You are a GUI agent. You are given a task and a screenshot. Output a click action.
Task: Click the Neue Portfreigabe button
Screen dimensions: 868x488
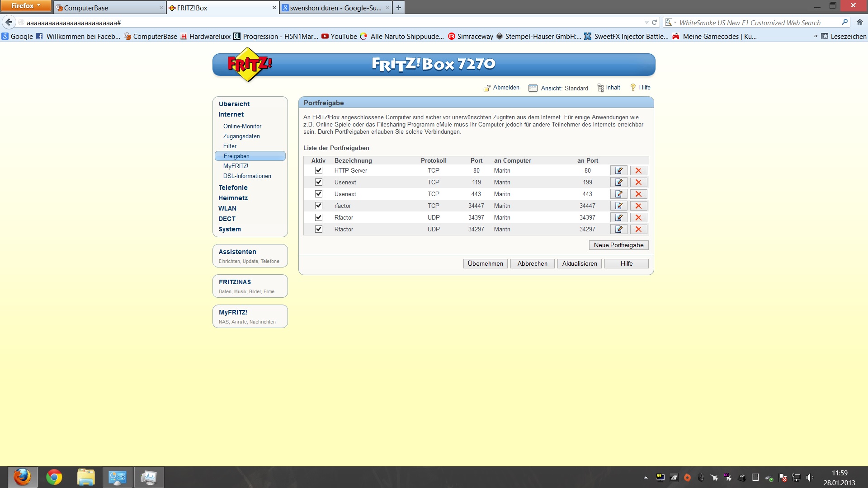pyautogui.click(x=618, y=245)
